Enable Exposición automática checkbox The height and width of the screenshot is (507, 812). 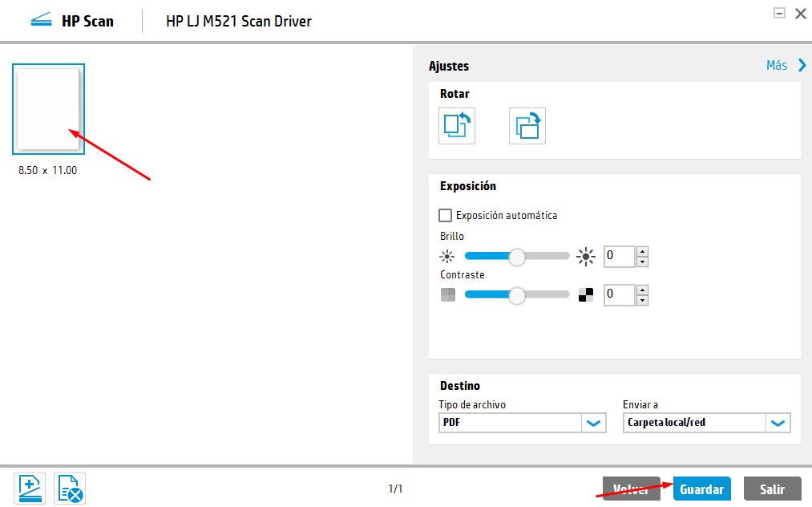click(x=445, y=215)
